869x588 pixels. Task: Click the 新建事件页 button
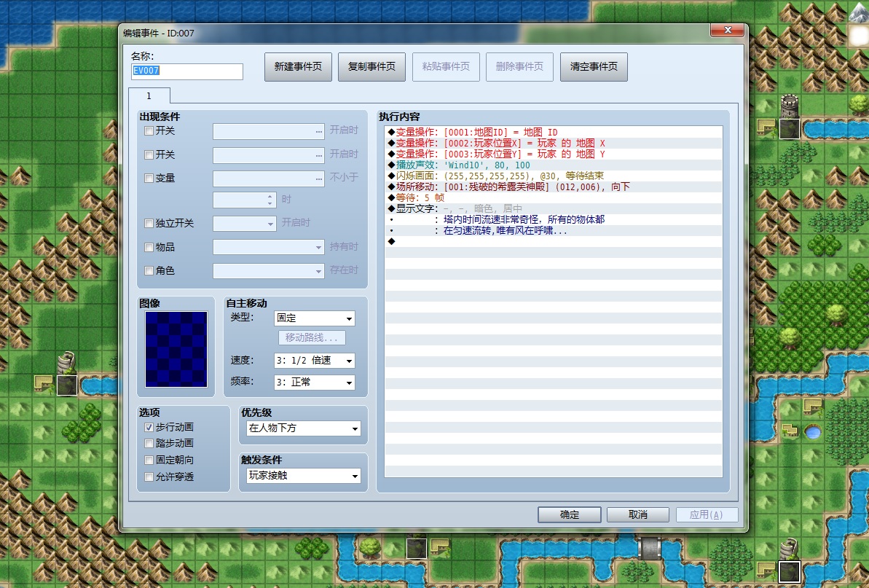(x=298, y=66)
